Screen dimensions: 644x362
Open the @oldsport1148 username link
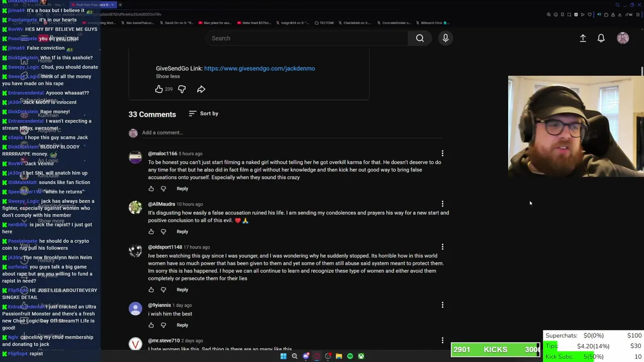click(x=165, y=247)
